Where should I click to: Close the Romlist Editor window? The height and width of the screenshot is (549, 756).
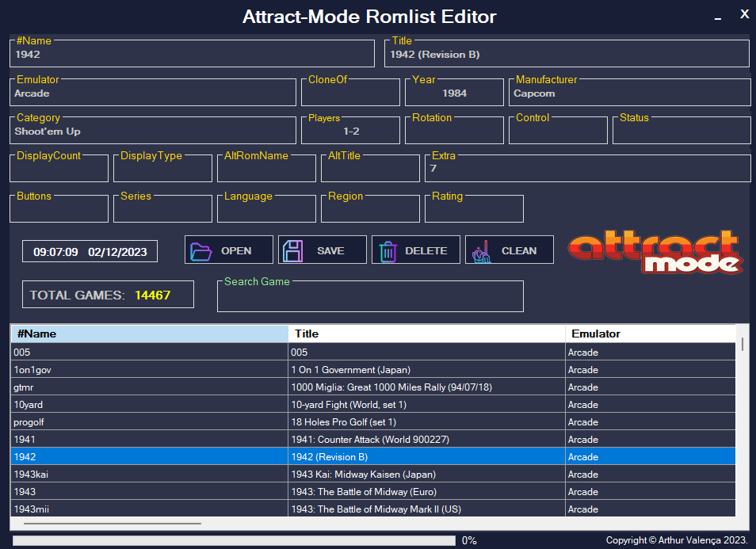744,14
